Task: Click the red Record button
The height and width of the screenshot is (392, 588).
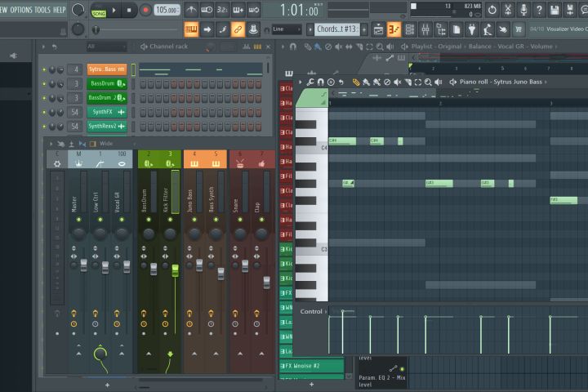Action: [x=145, y=11]
